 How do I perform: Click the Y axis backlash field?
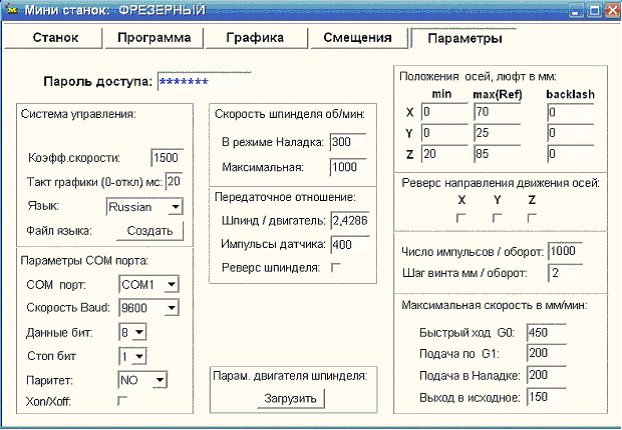click(570, 133)
